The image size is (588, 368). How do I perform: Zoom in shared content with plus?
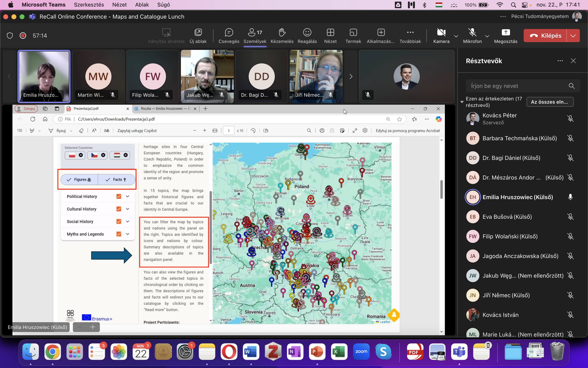coord(92,327)
